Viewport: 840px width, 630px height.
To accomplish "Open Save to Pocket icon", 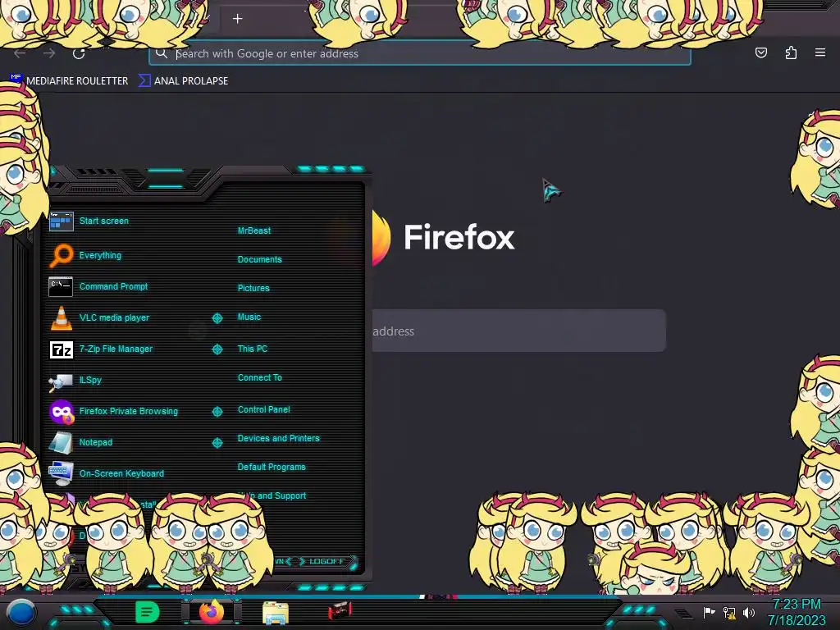I will (x=760, y=52).
